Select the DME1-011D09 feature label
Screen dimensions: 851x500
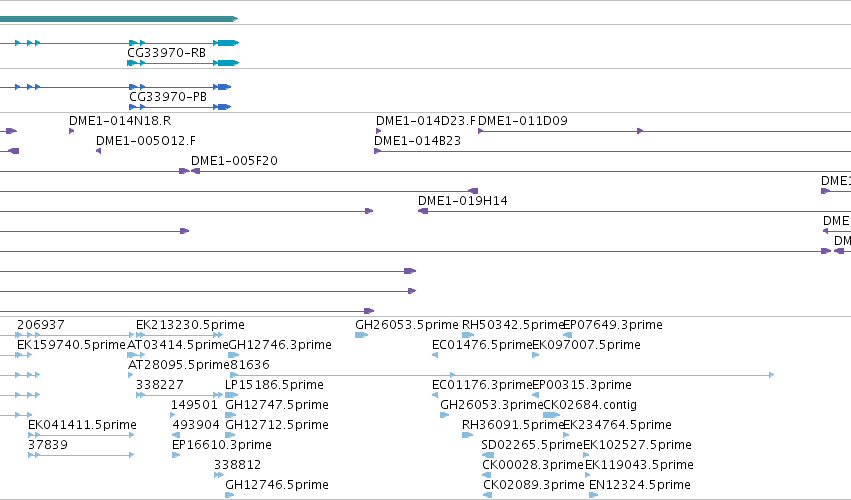523,121
